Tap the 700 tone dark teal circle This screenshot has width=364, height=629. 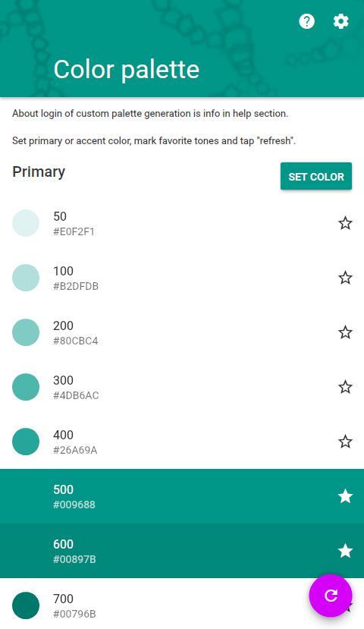tap(26, 605)
